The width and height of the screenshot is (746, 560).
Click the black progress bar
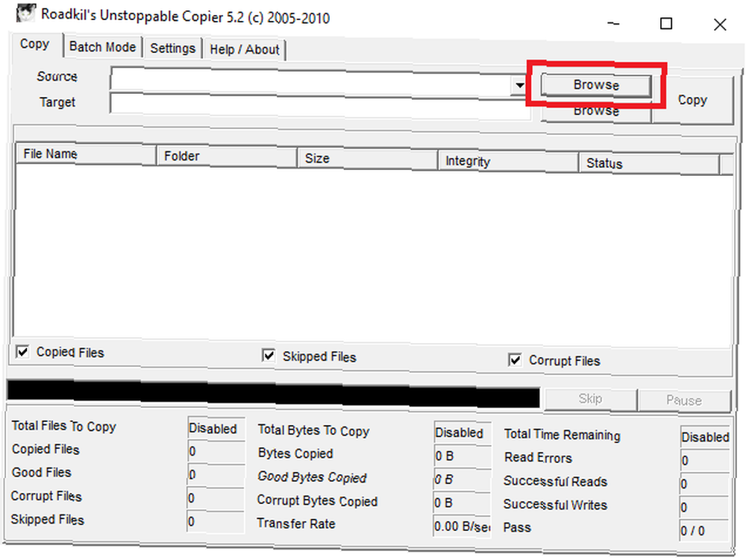pyautogui.click(x=274, y=394)
